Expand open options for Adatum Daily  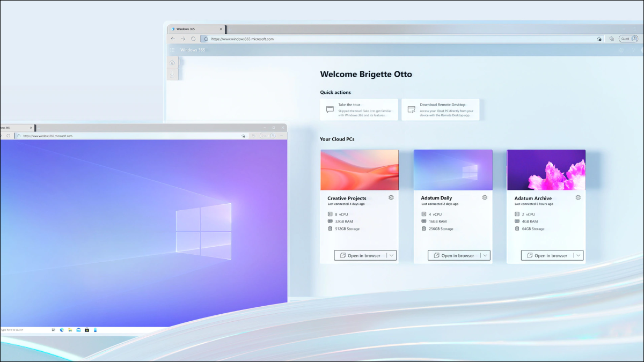point(485,256)
